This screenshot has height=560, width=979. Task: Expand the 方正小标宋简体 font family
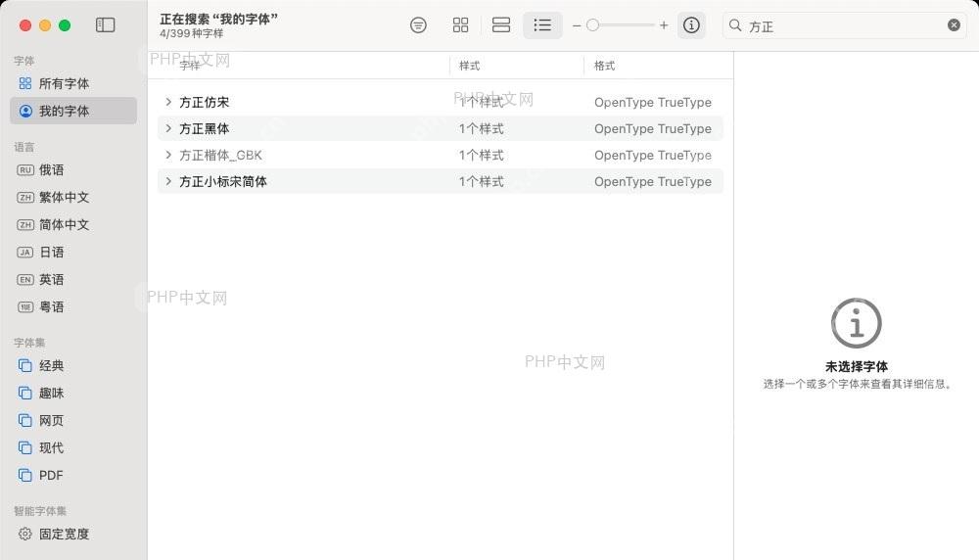coord(168,181)
